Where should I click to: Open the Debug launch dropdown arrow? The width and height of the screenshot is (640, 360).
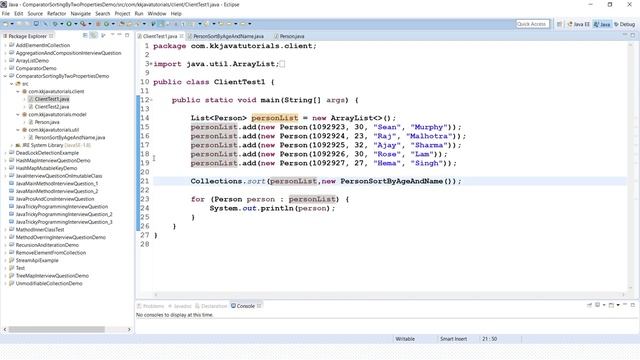pos(62,24)
